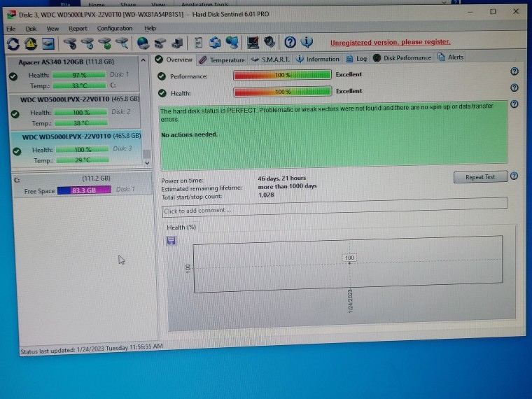532x399 pixels.
Task: Open the File menu
Action: 11,29
